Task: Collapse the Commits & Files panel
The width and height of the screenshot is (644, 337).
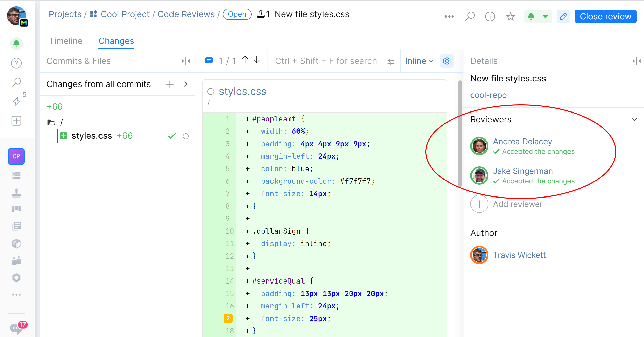Action: pyautogui.click(x=186, y=61)
